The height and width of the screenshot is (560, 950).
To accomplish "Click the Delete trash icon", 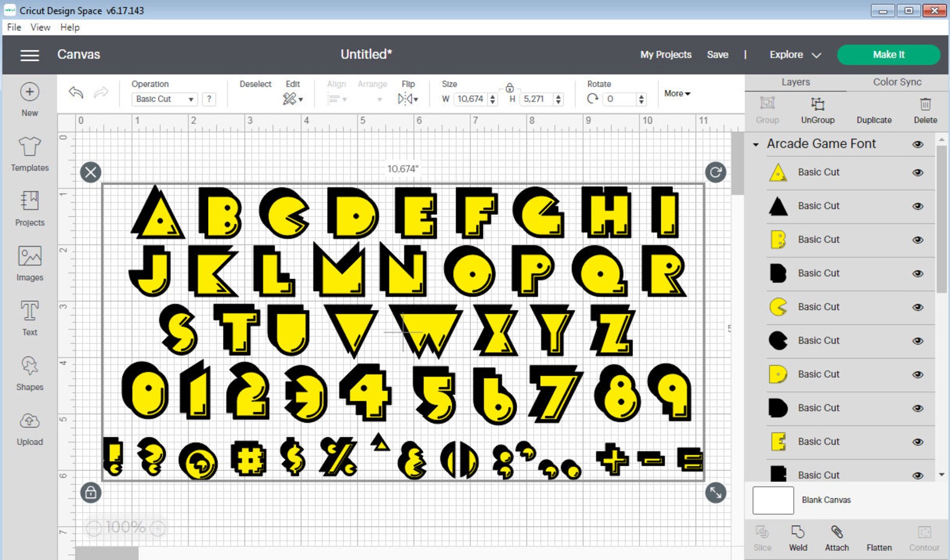I will coord(925,104).
